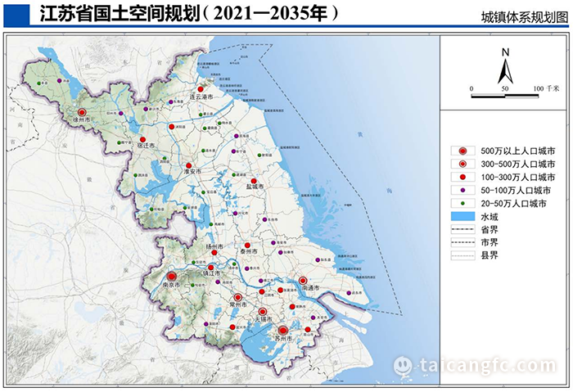Click the north arrow compass symbol
This screenshot has width=573, height=392.
point(505,71)
